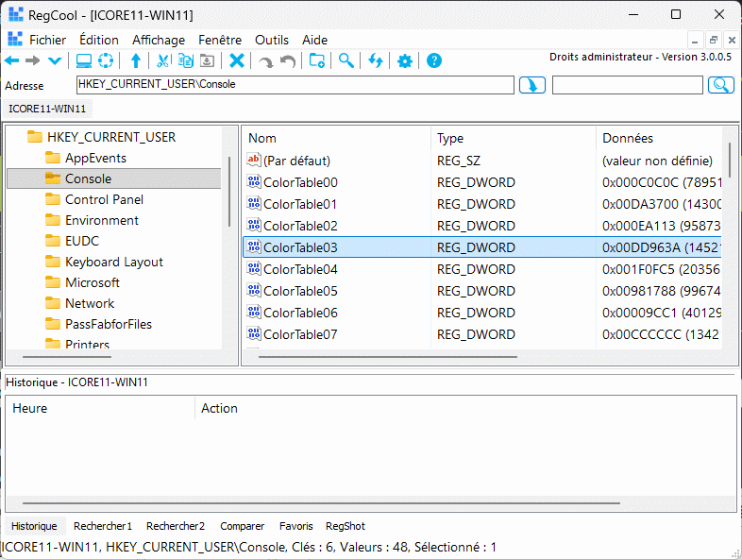The width and height of the screenshot is (742, 560).
Task: Click the help question mark icon
Action: (x=434, y=61)
